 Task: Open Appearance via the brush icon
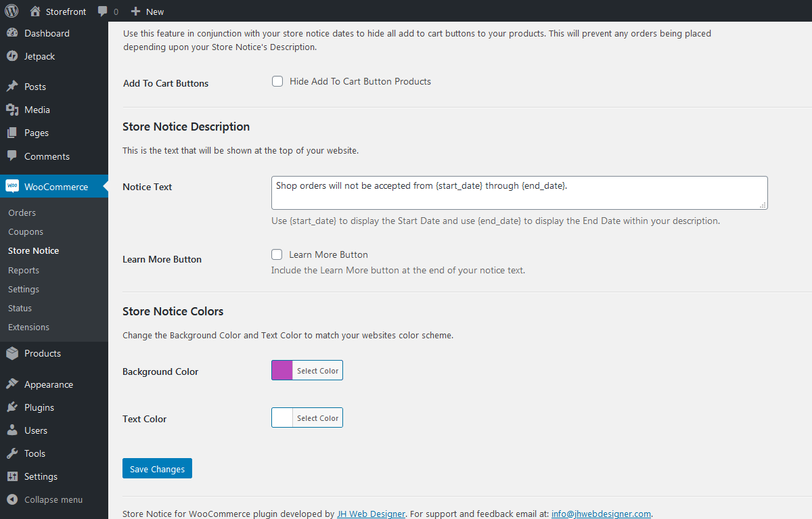14,384
